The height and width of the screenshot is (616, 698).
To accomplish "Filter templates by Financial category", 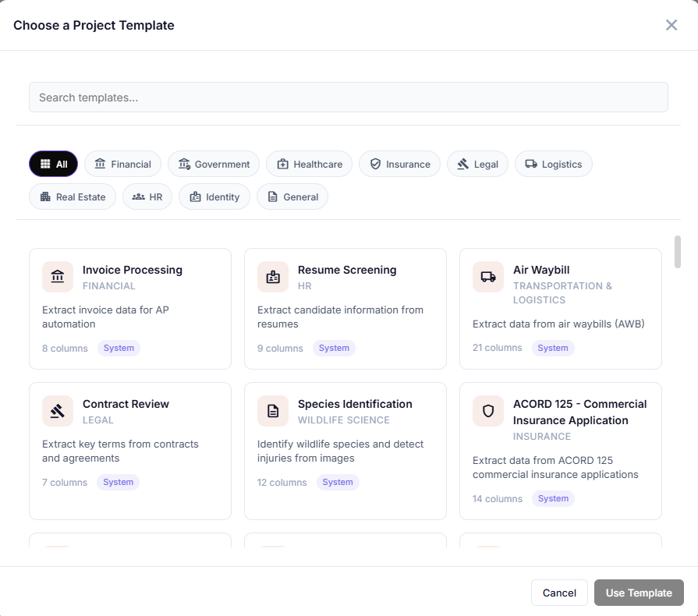I will [x=122, y=164].
